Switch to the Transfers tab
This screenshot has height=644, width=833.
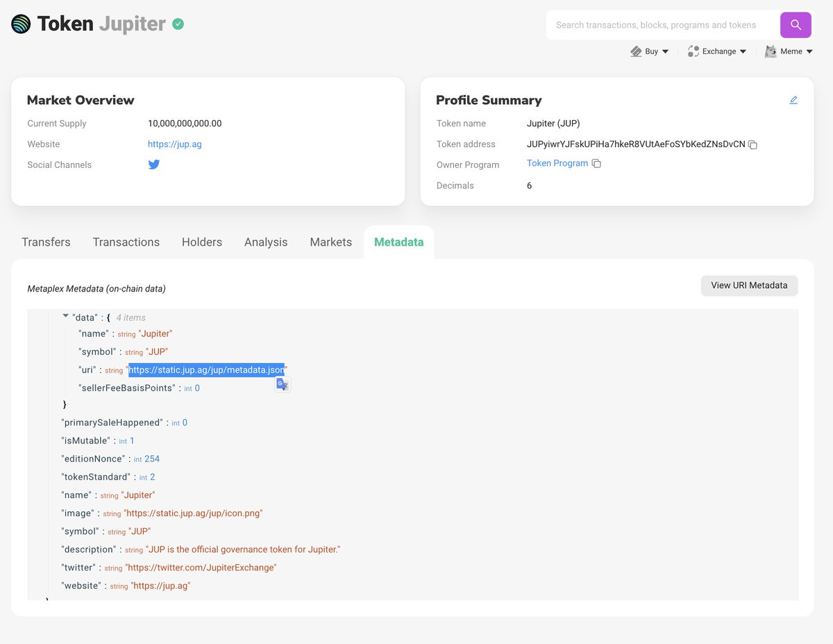point(46,242)
